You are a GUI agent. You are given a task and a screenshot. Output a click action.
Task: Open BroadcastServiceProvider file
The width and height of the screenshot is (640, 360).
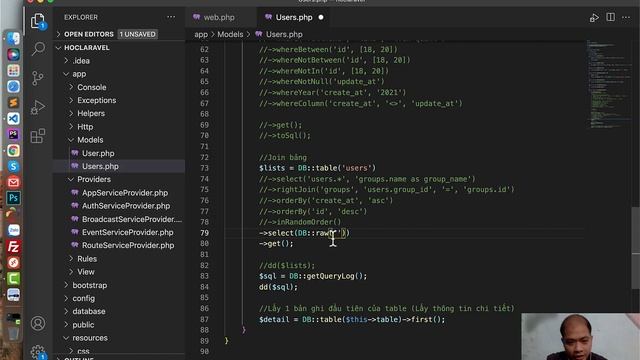click(131, 219)
